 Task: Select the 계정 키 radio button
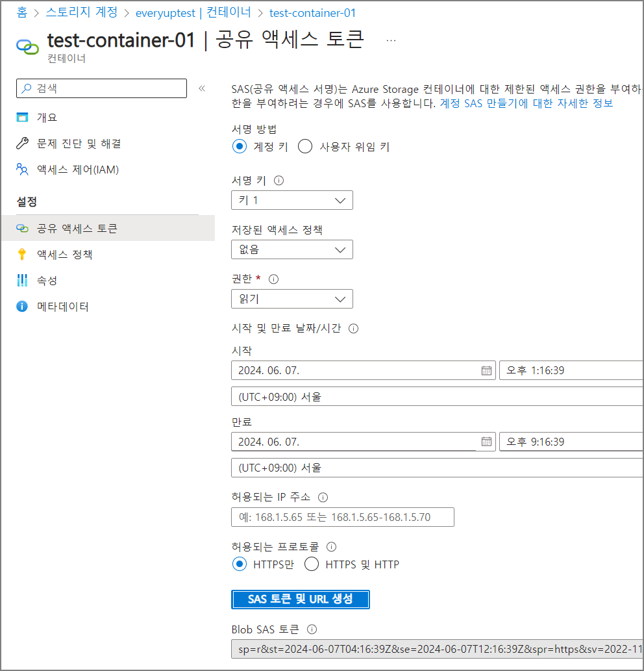pyautogui.click(x=240, y=146)
